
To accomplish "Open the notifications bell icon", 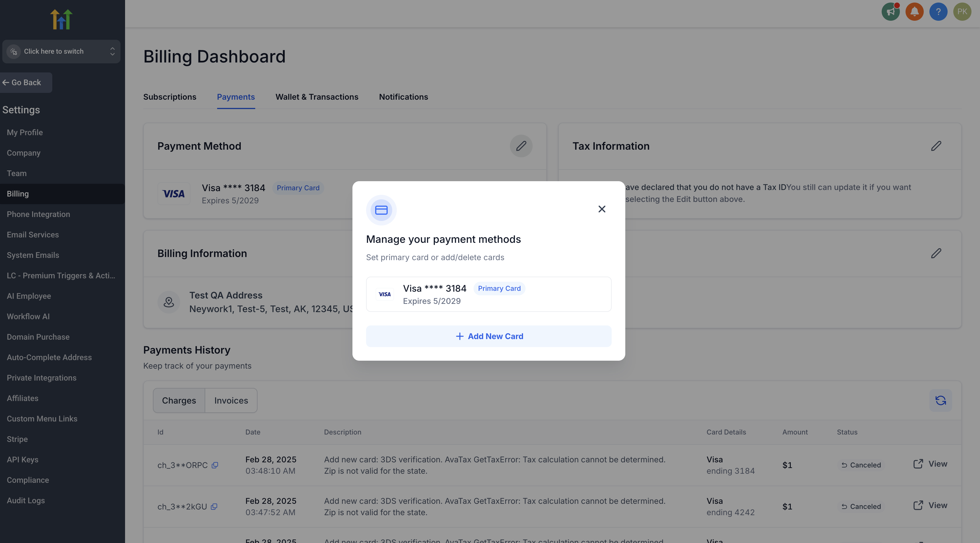I will point(915,12).
